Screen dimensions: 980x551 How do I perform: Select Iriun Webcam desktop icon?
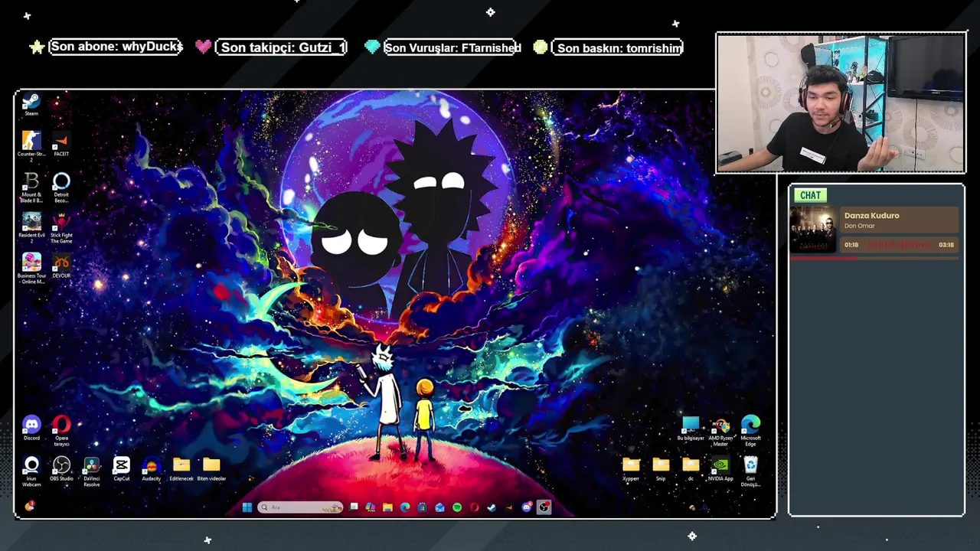pyautogui.click(x=31, y=471)
